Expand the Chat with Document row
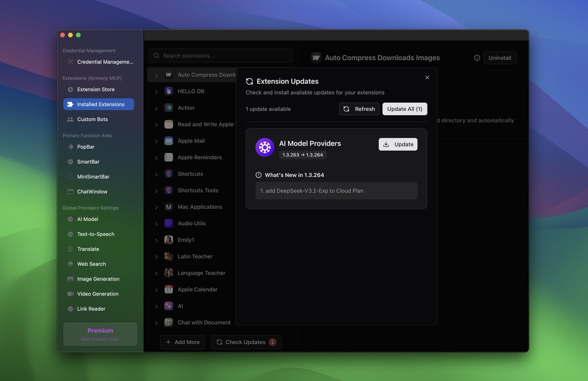Screen dimensions: 588x381 click(156, 323)
